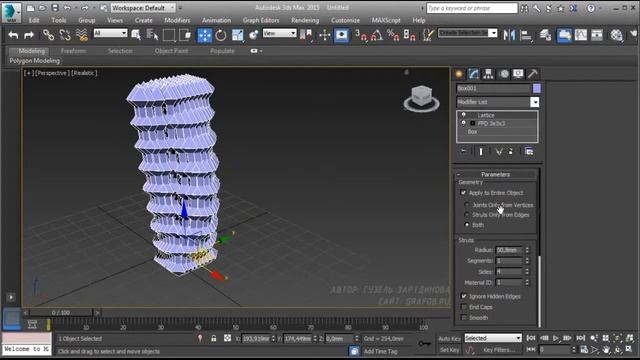640x360 pixels.
Task: Toggle the Angle Snap icon
Action: (376, 35)
